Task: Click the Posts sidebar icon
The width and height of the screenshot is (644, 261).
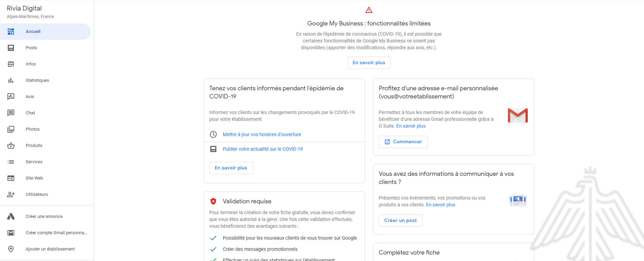Action: (x=11, y=48)
